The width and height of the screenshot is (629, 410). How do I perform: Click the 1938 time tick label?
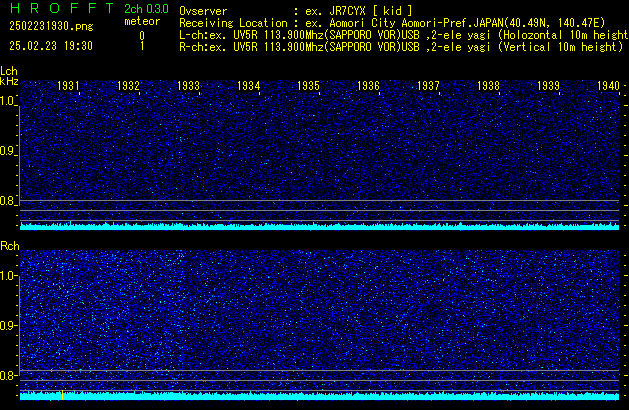point(488,86)
